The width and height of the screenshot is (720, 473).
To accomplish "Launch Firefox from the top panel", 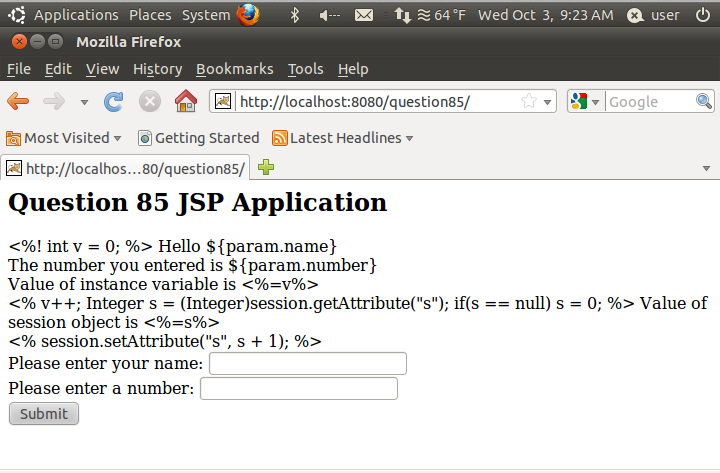I will [248, 14].
